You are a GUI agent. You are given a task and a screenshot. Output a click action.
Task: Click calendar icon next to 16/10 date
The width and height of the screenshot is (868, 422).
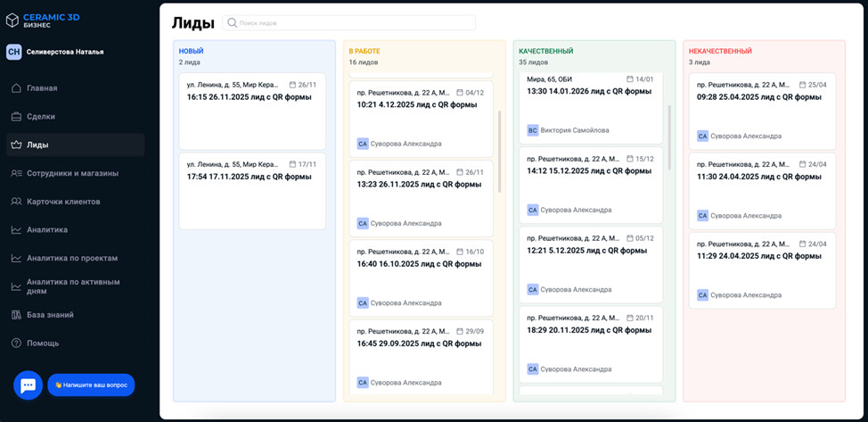pos(460,252)
